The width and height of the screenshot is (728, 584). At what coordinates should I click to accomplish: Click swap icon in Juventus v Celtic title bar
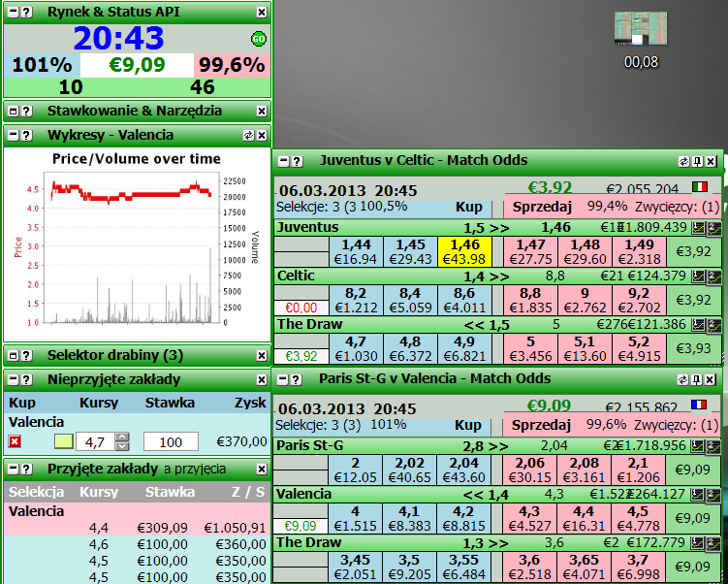click(x=683, y=161)
